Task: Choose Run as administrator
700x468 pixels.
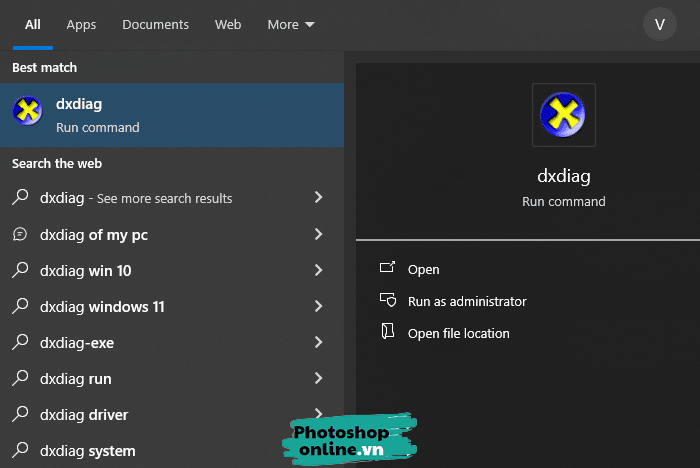Action: tap(467, 301)
